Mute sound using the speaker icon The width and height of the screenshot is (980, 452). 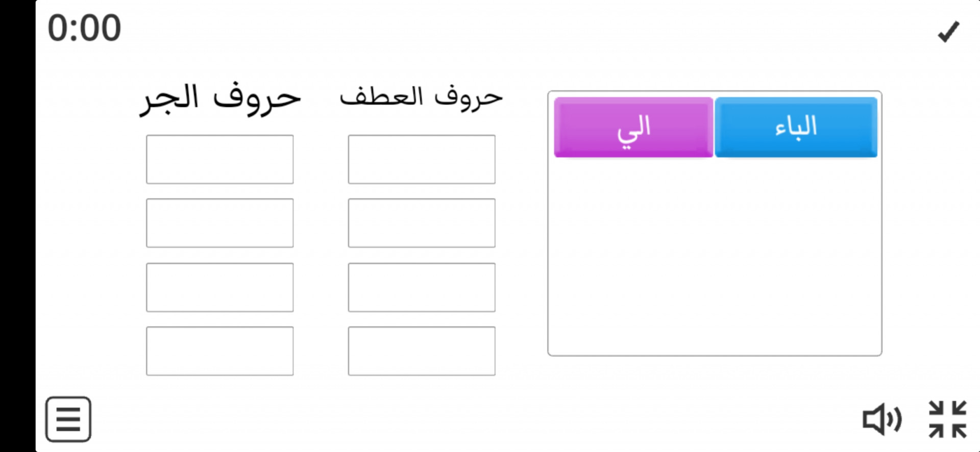(882, 419)
